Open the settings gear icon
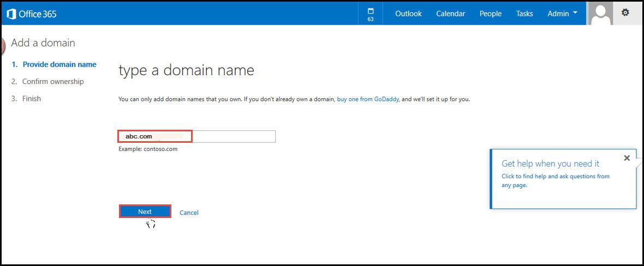Viewport: 644px width, 266px height. (x=625, y=13)
